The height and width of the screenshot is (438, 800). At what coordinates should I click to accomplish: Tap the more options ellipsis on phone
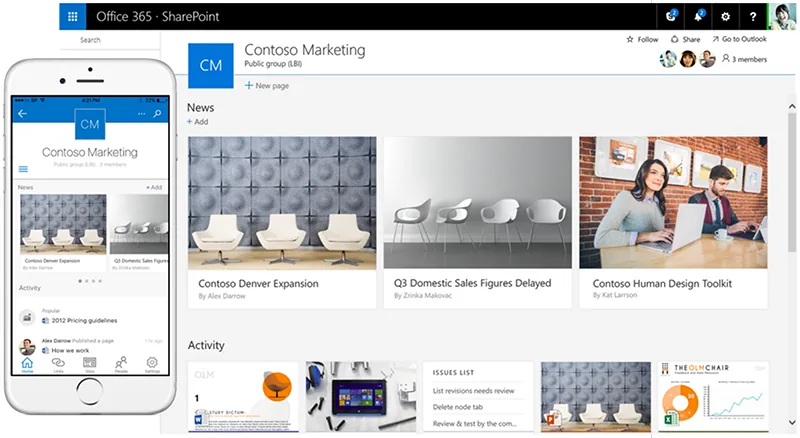click(x=141, y=113)
